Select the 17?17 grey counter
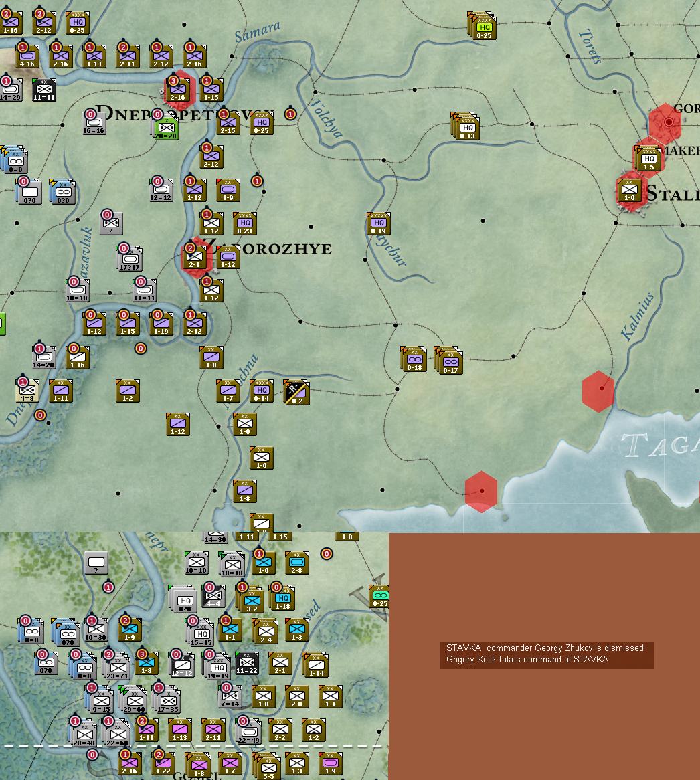Image resolution: width=700 pixels, height=780 pixels. click(x=130, y=259)
